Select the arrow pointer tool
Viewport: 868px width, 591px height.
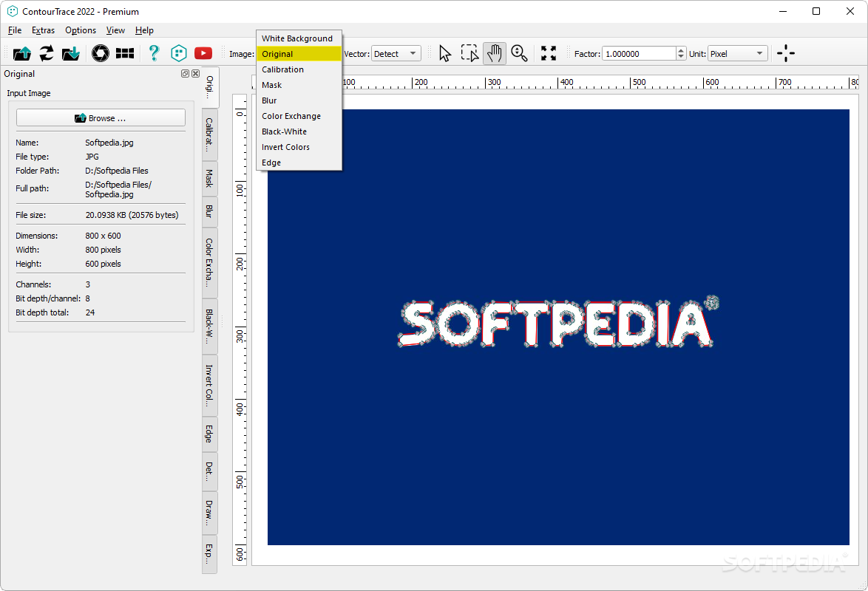[445, 54]
